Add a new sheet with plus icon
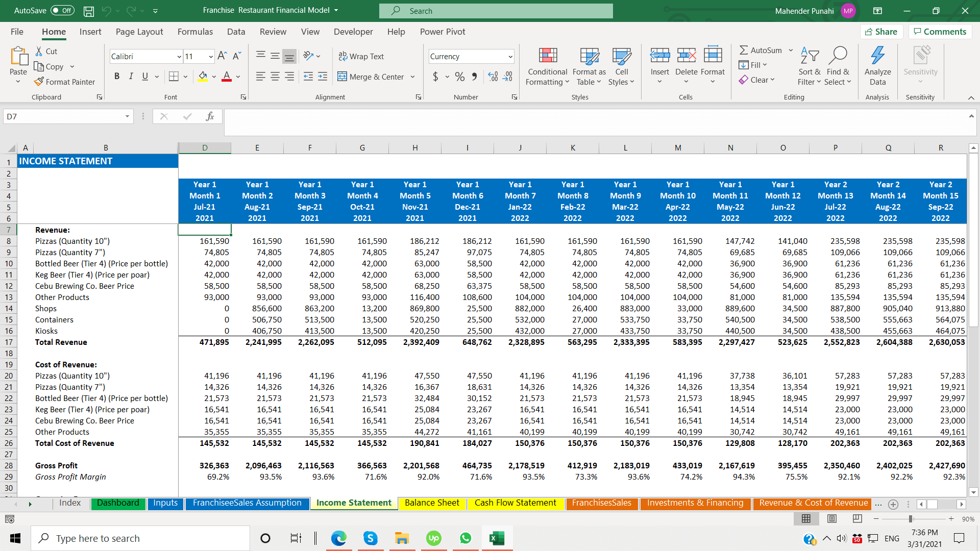Screen dimensions: 980x551 coord(893,504)
